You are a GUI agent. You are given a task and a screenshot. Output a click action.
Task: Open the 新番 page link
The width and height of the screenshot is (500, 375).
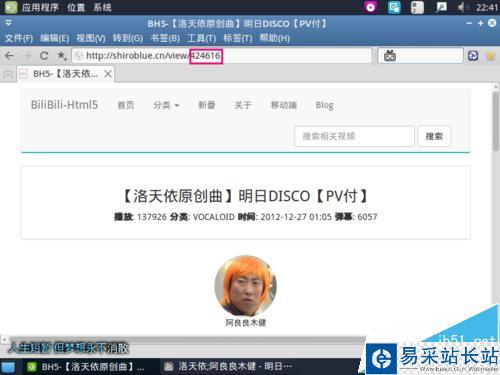pos(207,105)
